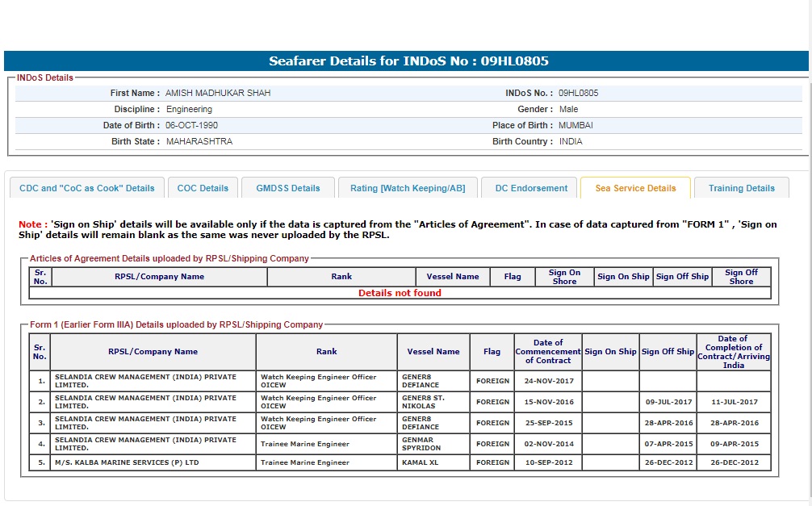Viewport: 812px width, 506px height.
Task: Click the INDoS No. value 09HL0805
Action: 578,93
